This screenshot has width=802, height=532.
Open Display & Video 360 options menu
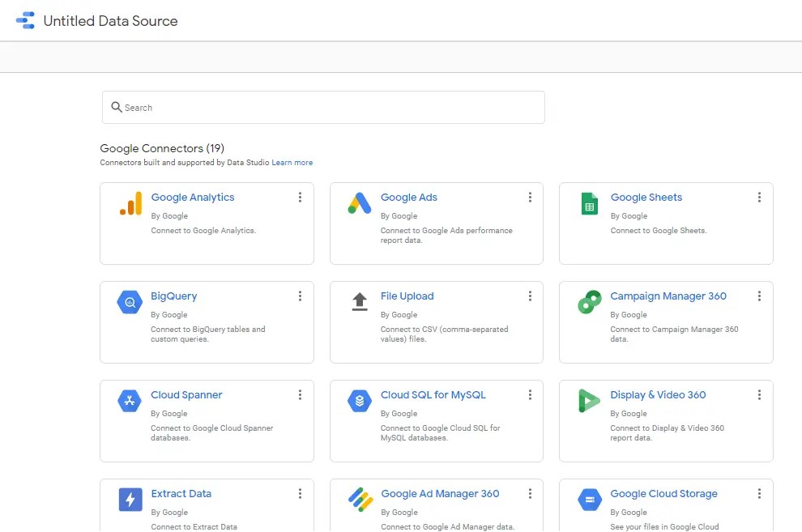point(759,394)
